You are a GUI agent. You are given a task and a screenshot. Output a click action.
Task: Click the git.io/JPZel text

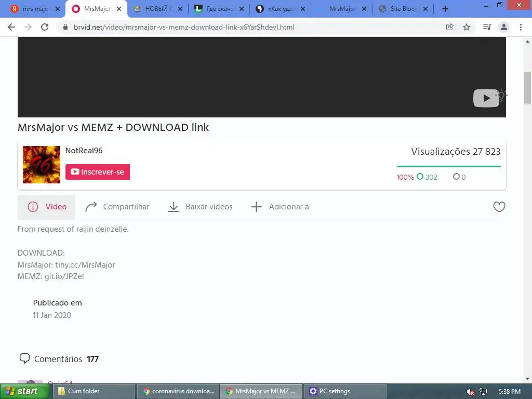(x=64, y=276)
